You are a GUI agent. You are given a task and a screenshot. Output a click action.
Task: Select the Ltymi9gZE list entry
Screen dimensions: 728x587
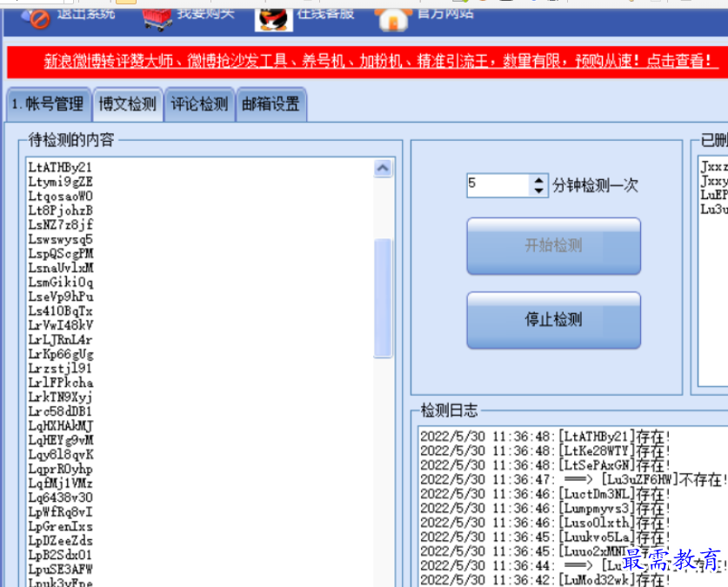click(x=60, y=182)
